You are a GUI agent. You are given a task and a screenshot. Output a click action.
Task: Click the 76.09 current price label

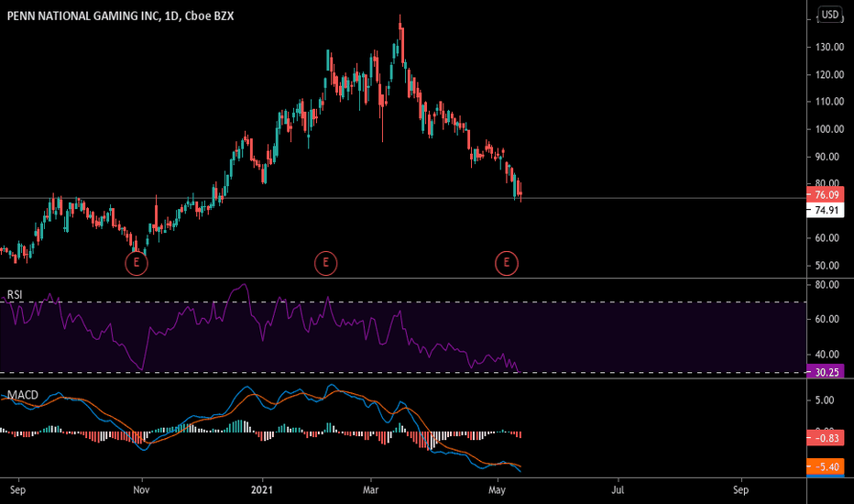pos(825,195)
